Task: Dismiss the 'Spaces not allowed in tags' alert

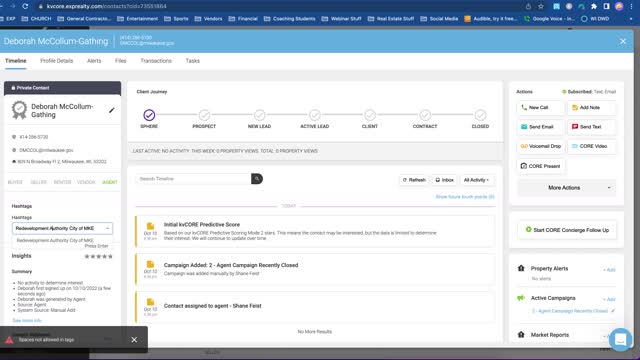Action: [x=134, y=340]
